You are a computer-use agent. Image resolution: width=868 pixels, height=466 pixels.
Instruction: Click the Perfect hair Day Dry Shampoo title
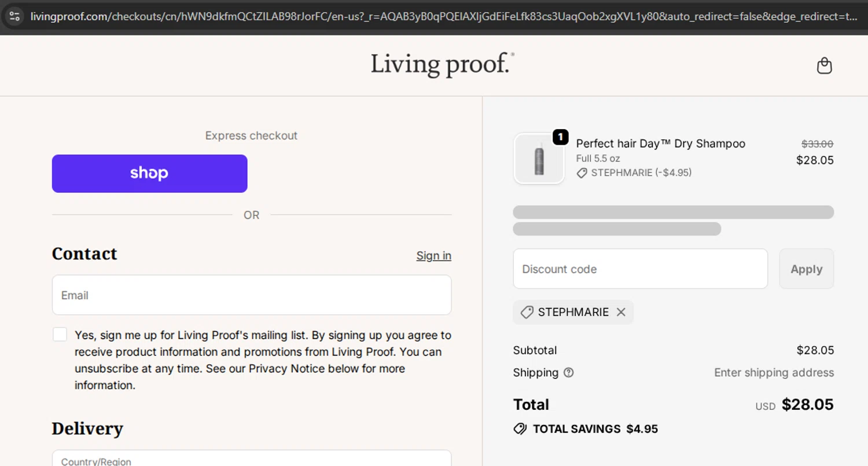(660, 144)
